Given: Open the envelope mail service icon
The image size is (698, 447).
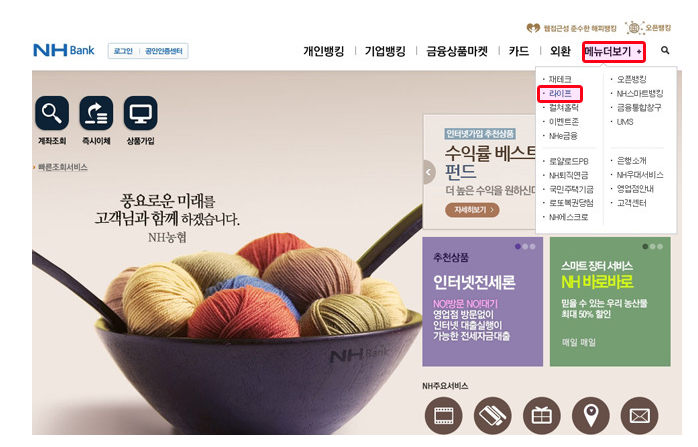Looking at the screenshot, I should click(x=640, y=415).
